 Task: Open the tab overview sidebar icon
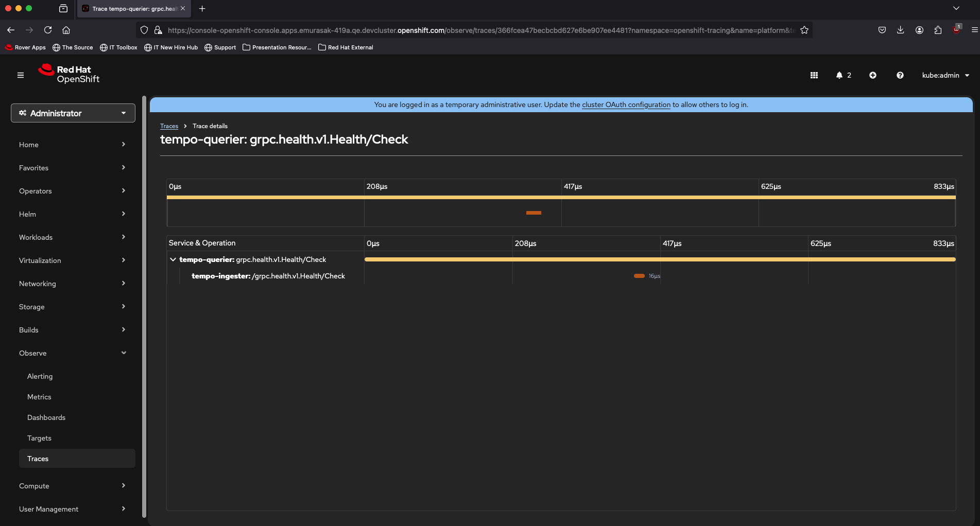(63, 8)
